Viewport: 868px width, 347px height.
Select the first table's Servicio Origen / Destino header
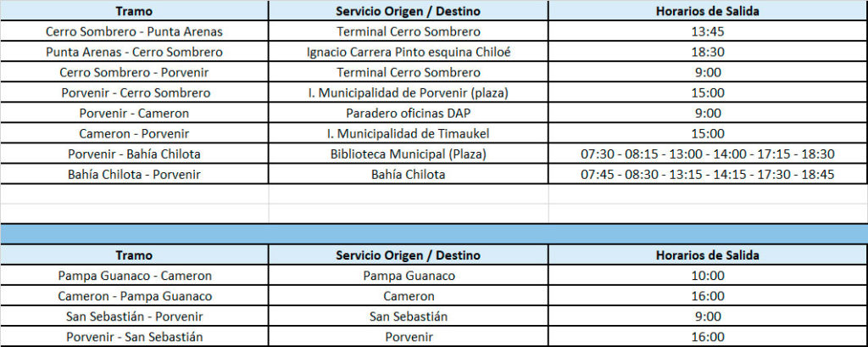pos(409,10)
